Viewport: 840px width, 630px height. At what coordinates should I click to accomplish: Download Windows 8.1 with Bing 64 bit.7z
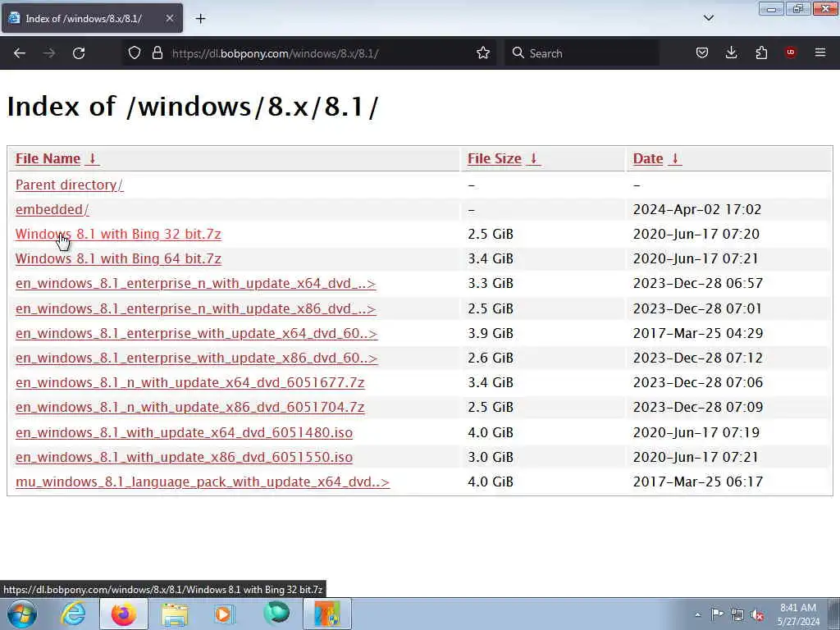point(118,258)
